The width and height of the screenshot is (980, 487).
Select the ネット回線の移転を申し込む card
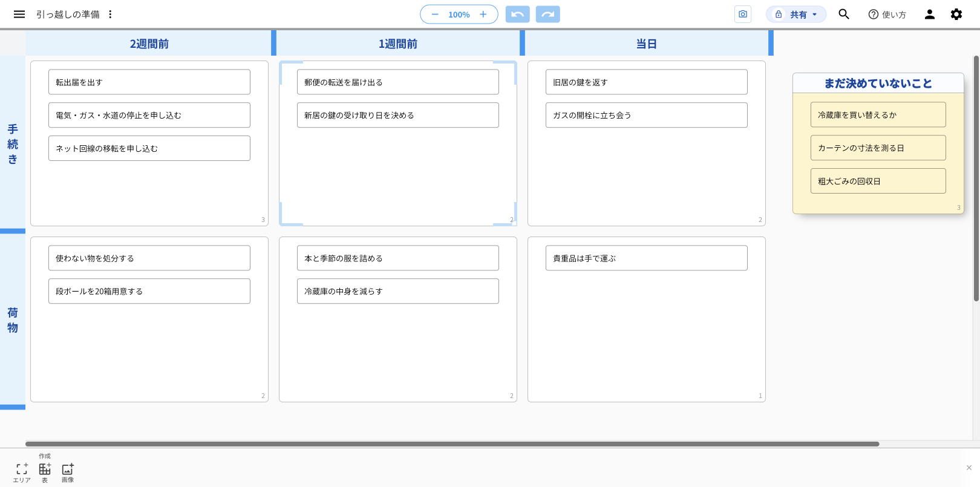point(149,148)
